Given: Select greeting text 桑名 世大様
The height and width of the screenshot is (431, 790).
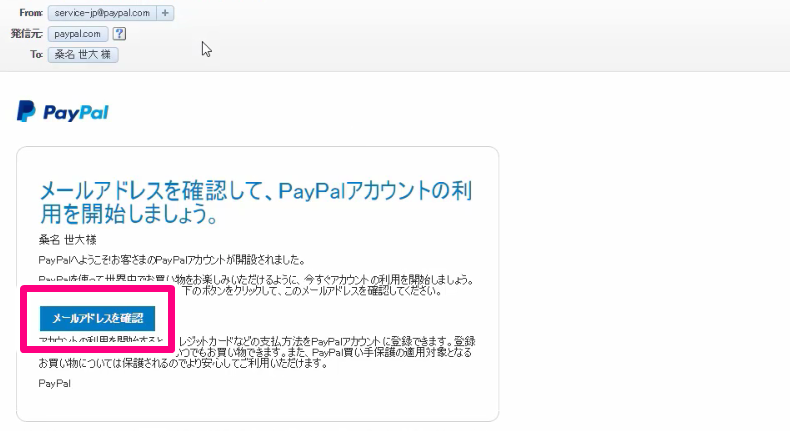Looking at the screenshot, I should point(68,240).
